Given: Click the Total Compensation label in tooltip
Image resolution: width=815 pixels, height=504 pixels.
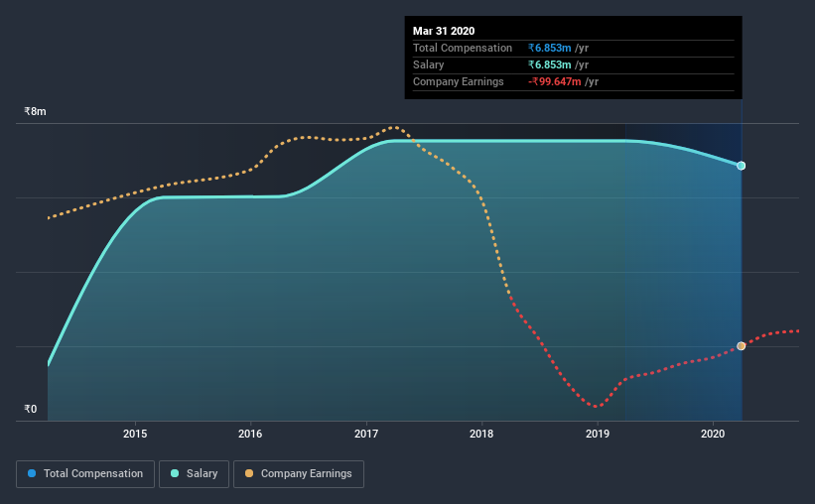Looking at the screenshot, I should (x=463, y=49).
